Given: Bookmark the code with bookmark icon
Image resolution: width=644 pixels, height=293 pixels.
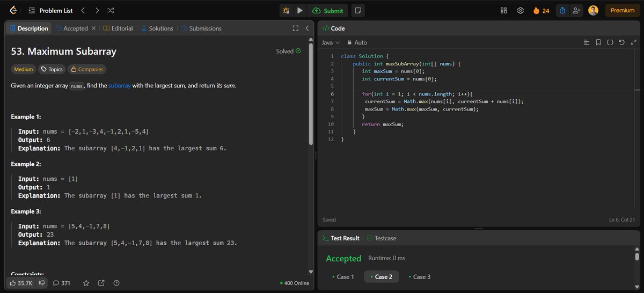Looking at the screenshot, I should pos(598,42).
